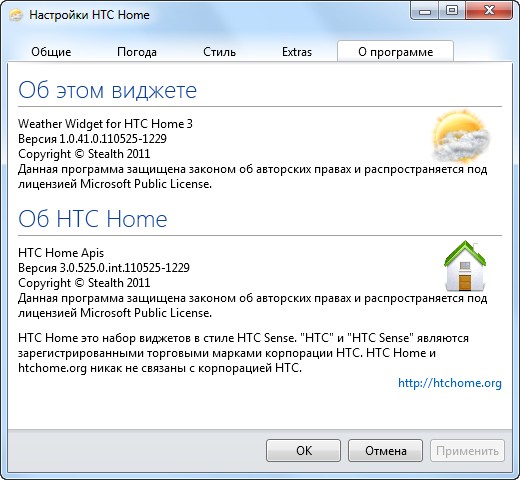Click the Отмена button
The width and height of the screenshot is (520, 480).
point(385,451)
